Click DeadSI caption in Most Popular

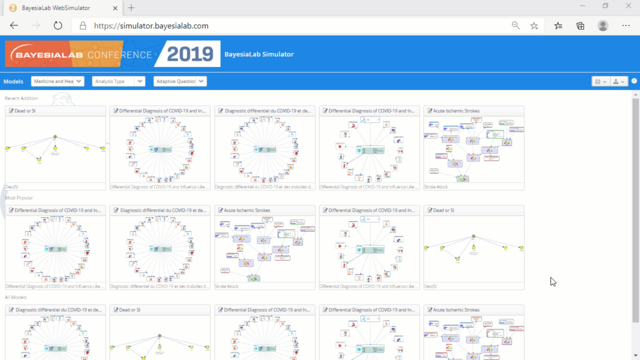[x=431, y=287]
